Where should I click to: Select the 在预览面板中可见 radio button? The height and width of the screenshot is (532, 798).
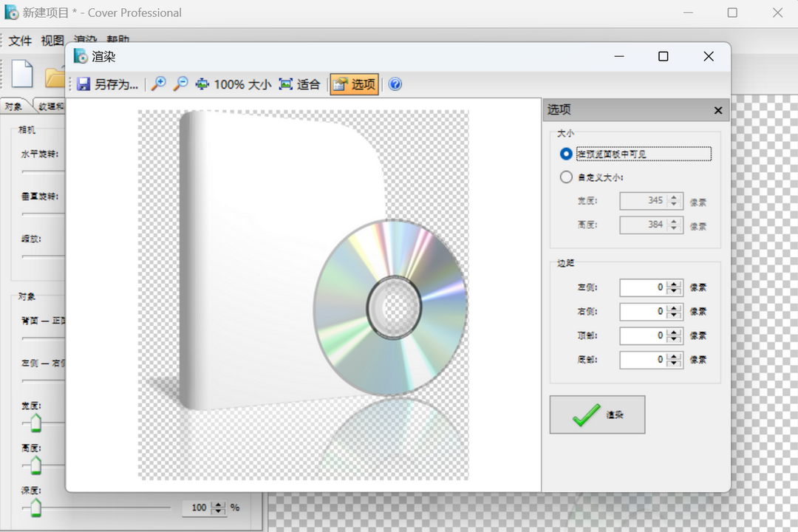[565, 154]
